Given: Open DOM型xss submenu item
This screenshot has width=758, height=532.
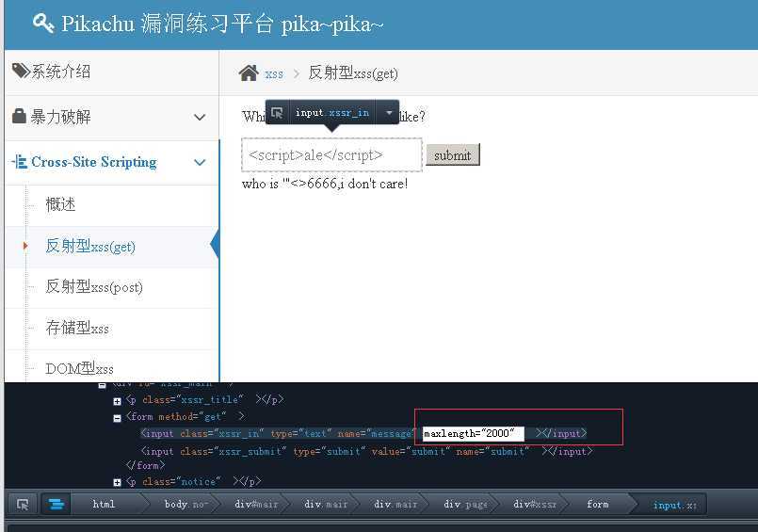Looking at the screenshot, I should pyautogui.click(x=80, y=369).
